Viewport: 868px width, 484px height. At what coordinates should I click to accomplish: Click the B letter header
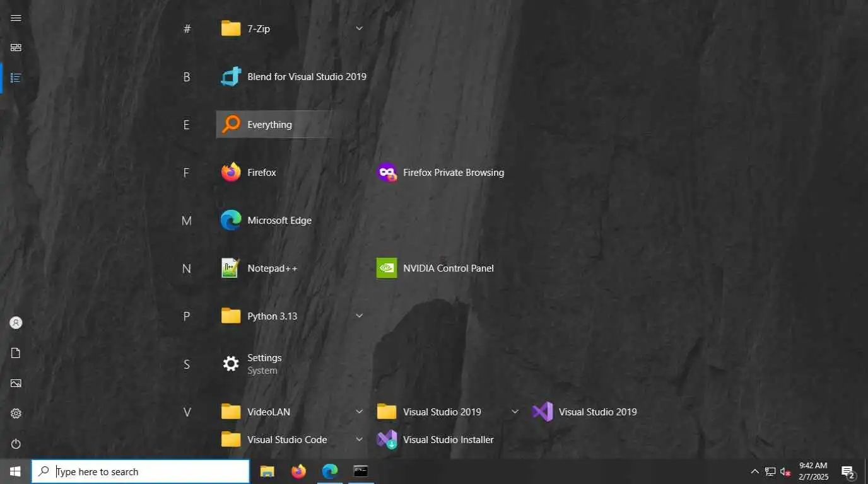[187, 77]
